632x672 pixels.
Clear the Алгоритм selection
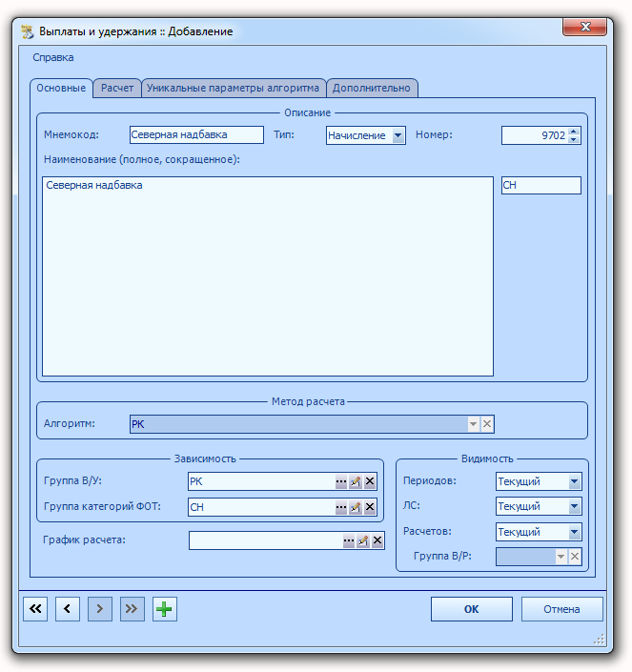point(487,424)
